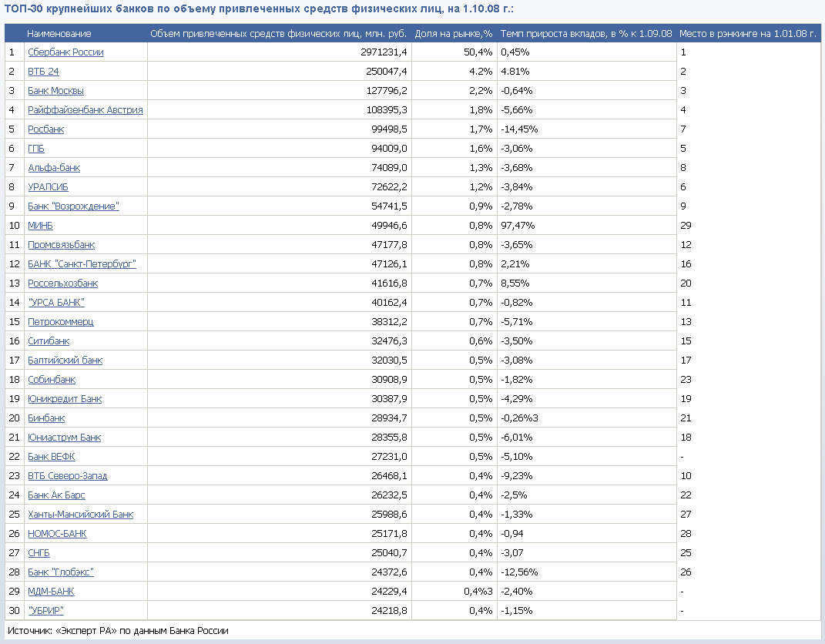
Task: Select the -12,56% growth value
Action: pyautogui.click(x=519, y=572)
